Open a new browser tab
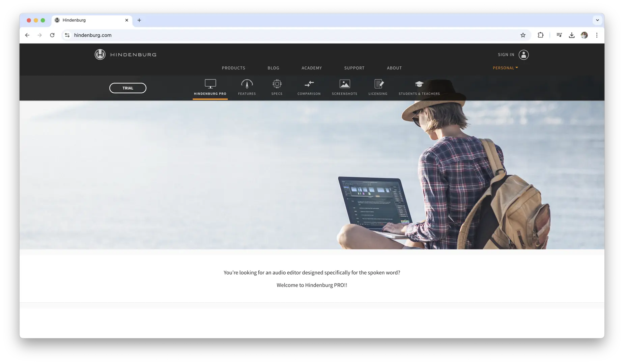 [x=139, y=20]
